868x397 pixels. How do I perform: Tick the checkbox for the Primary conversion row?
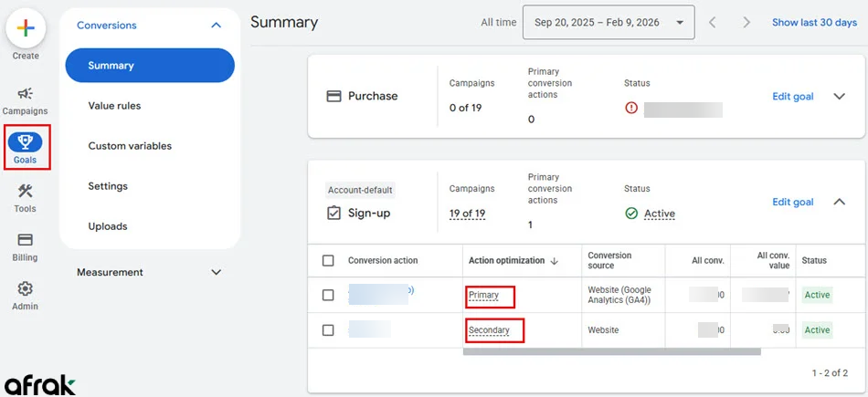click(x=328, y=296)
